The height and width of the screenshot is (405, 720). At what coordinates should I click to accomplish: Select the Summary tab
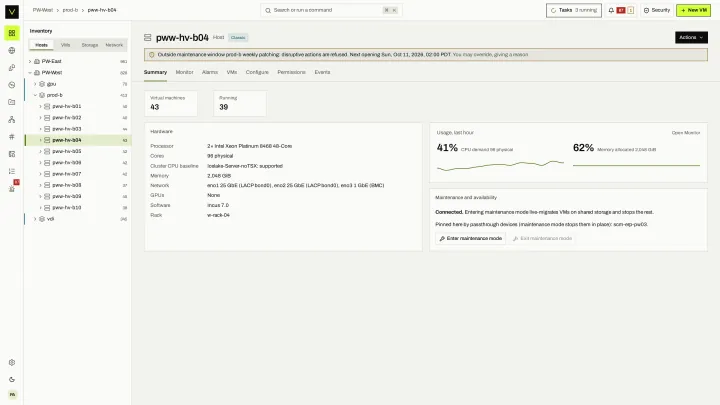click(155, 72)
